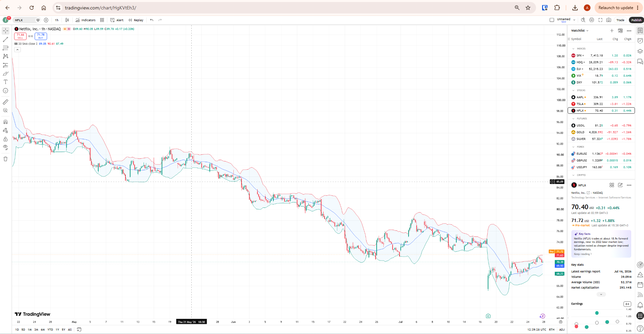
Task: Collapse the STOCKS watchlist section
Action: [573, 90]
